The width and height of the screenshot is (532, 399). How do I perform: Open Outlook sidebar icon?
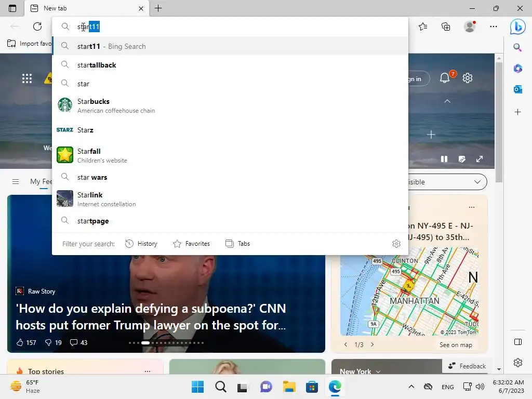coord(517,89)
